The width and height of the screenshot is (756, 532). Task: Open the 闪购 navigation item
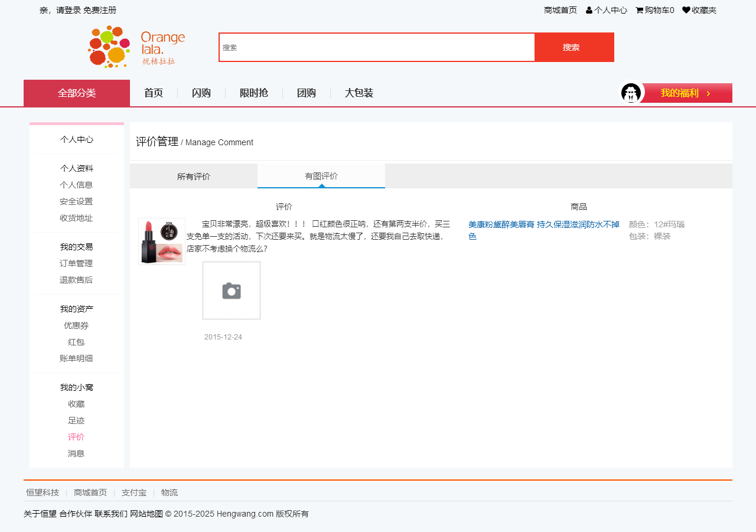click(201, 93)
